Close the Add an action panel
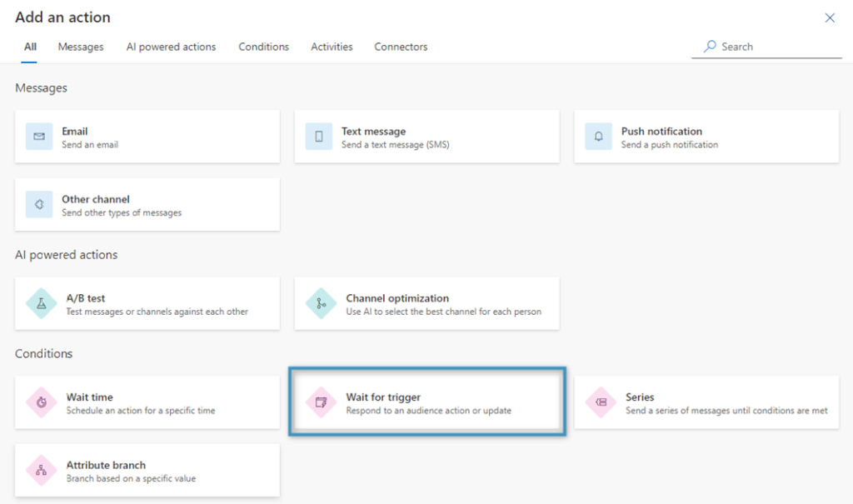Image resolution: width=853 pixels, height=504 pixels. pyautogui.click(x=830, y=18)
